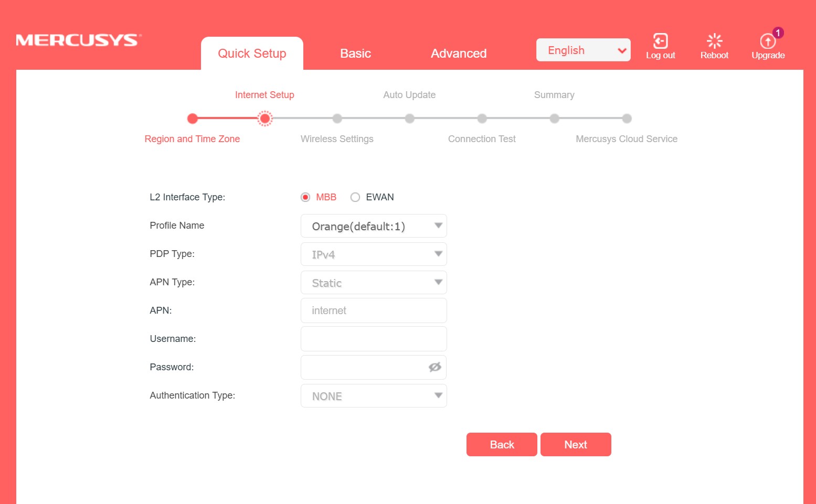Viewport: 816px width, 504px height.
Task: Click the Mercusys logo
Action: 79,40
